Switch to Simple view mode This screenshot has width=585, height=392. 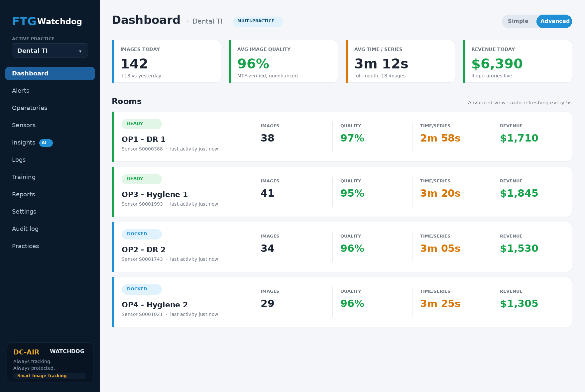(x=518, y=21)
